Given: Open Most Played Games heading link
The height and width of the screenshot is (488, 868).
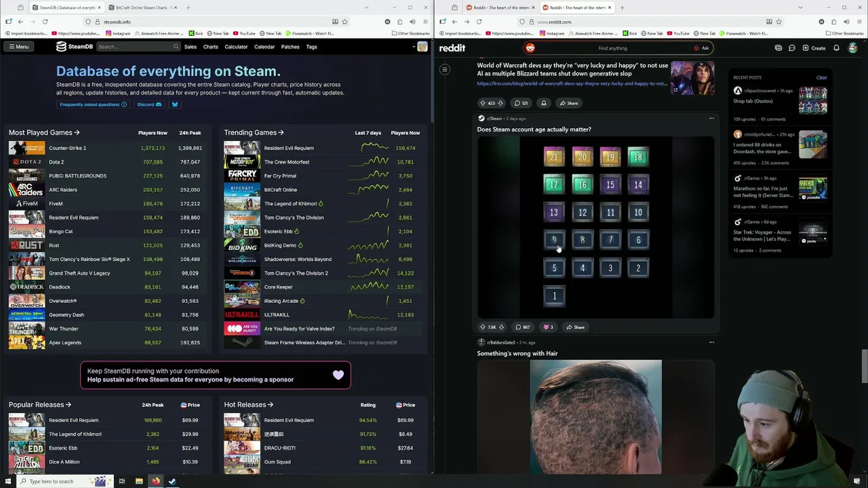Looking at the screenshot, I should coord(44,133).
